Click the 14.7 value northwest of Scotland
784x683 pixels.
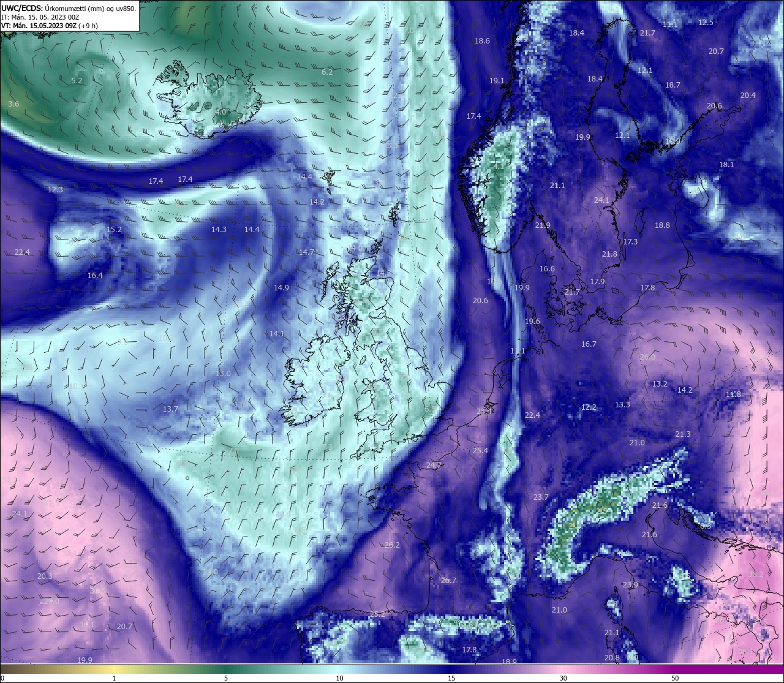tap(306, 252)
